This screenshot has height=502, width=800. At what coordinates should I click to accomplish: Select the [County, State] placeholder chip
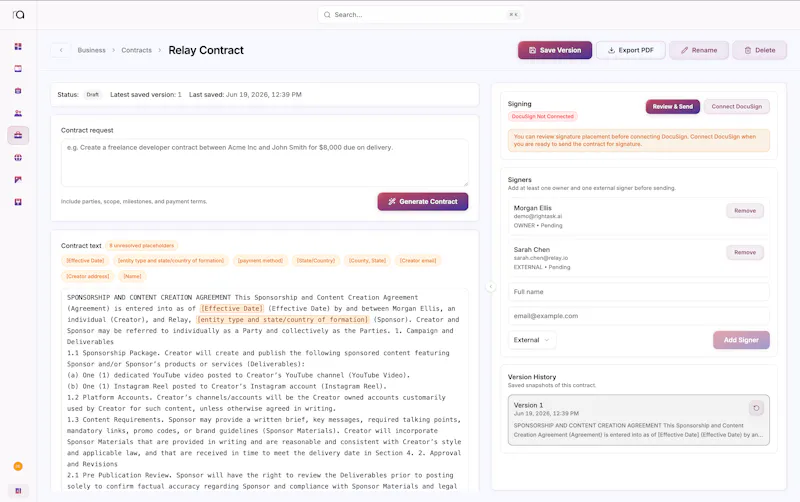[367, 261]
